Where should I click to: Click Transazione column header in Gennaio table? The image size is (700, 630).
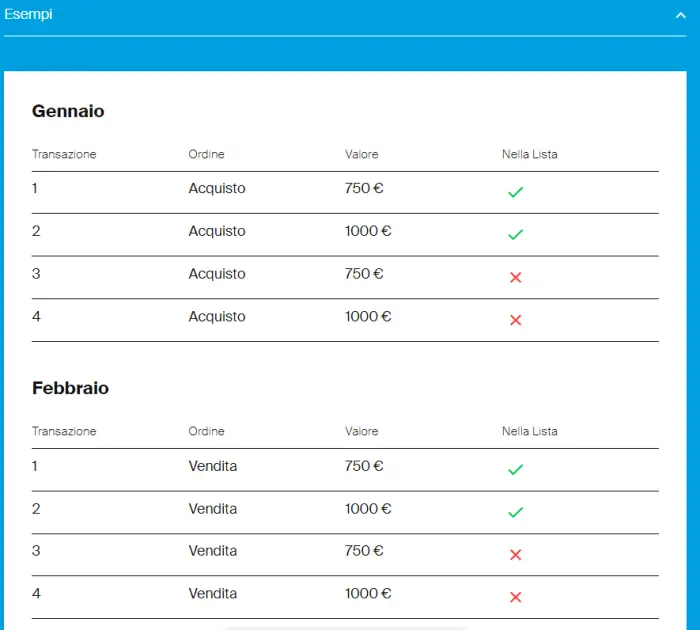64,154
